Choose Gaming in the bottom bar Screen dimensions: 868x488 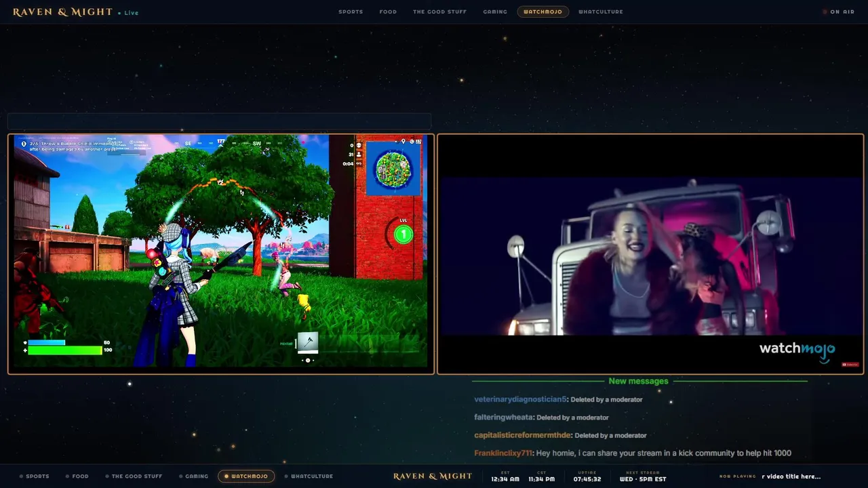pos(193,476)
